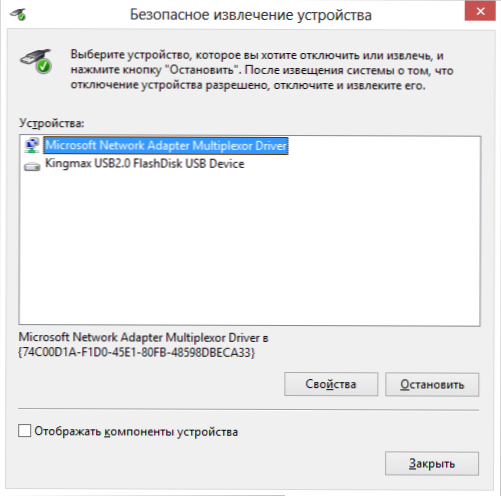501x496 pixels.
Task: Select Kingmax USB2.0 FlashDisk USB Device entry
Action: click(145, 164)
